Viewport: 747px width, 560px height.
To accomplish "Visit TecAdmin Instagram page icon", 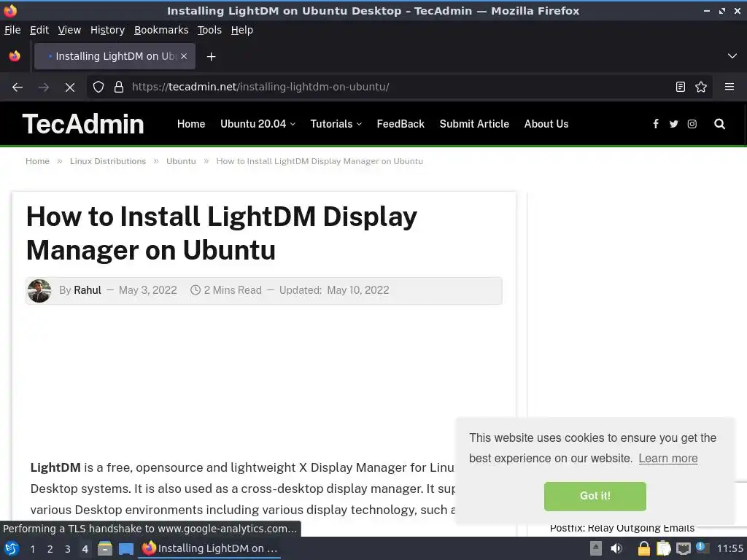I will pos(692,124).
